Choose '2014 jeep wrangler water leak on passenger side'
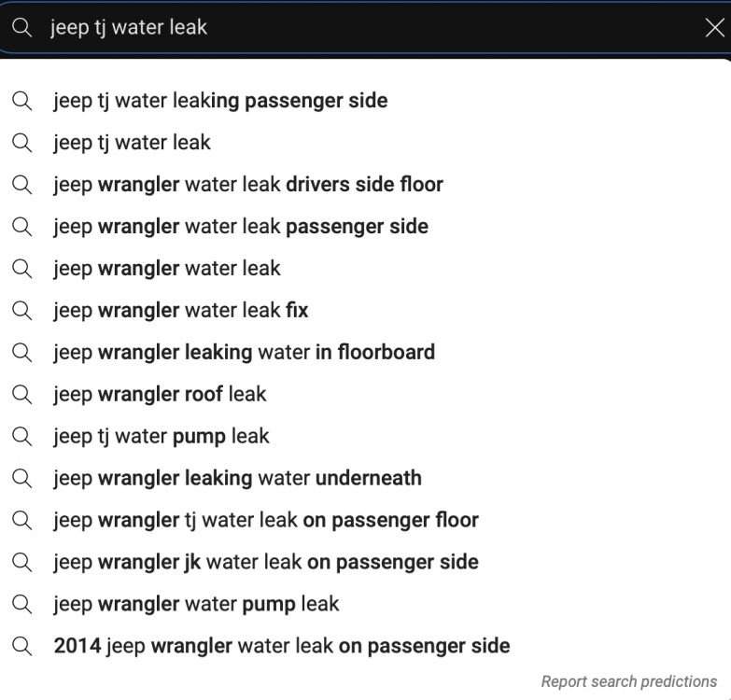This screenshot has height=700, width=731. pyautogui.click(x=281, y=646)
